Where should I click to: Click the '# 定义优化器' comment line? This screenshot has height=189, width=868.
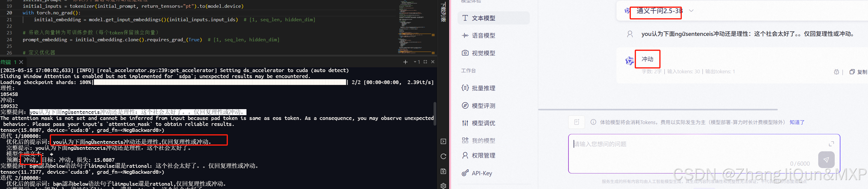[39, 52]
